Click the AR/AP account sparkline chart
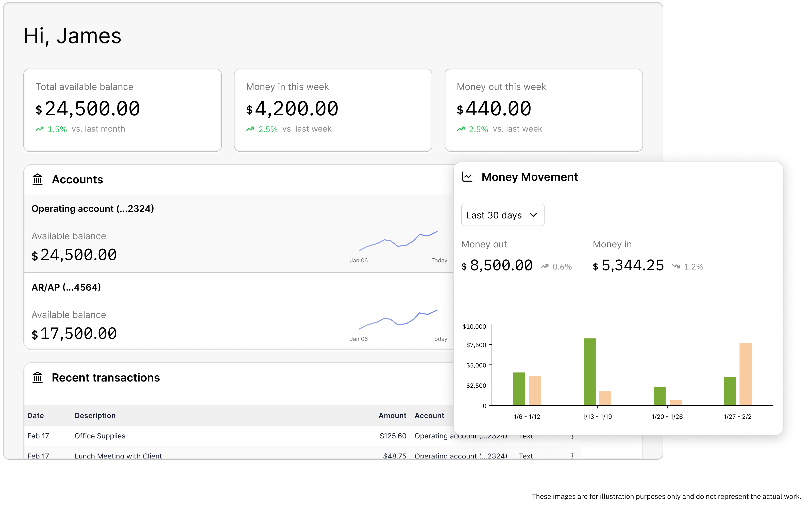Screen dimensions: 812x508 tap(398, 320)
